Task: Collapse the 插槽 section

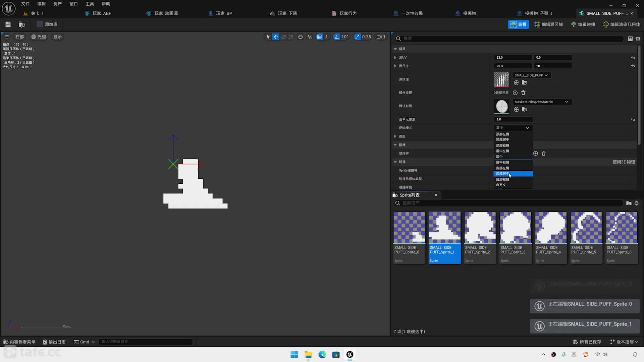Action: (395, 145)
